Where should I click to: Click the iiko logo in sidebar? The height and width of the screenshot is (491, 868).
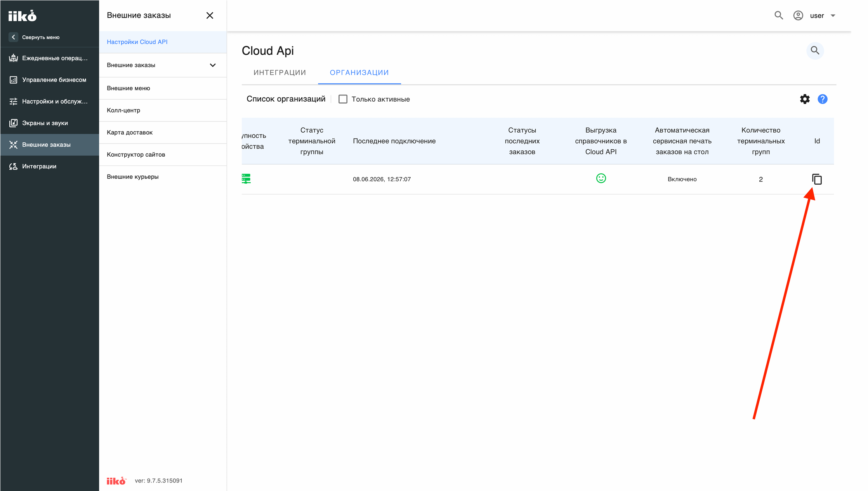click(23, 16)
